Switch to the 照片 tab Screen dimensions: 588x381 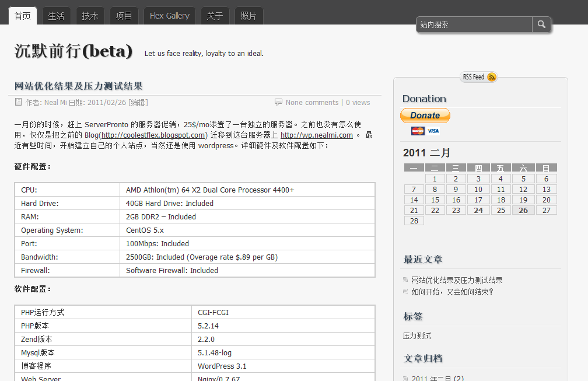click(x=249, y=16)
